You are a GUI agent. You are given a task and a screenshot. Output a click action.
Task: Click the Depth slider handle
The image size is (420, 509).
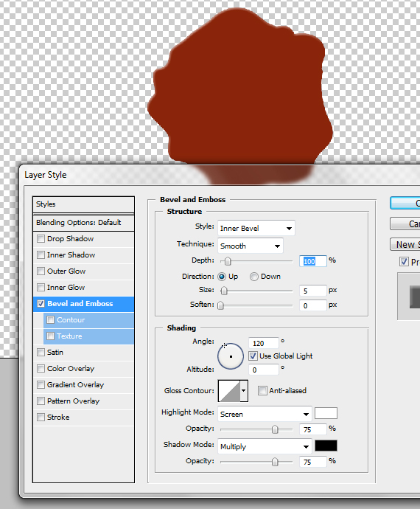click(228, 261)
